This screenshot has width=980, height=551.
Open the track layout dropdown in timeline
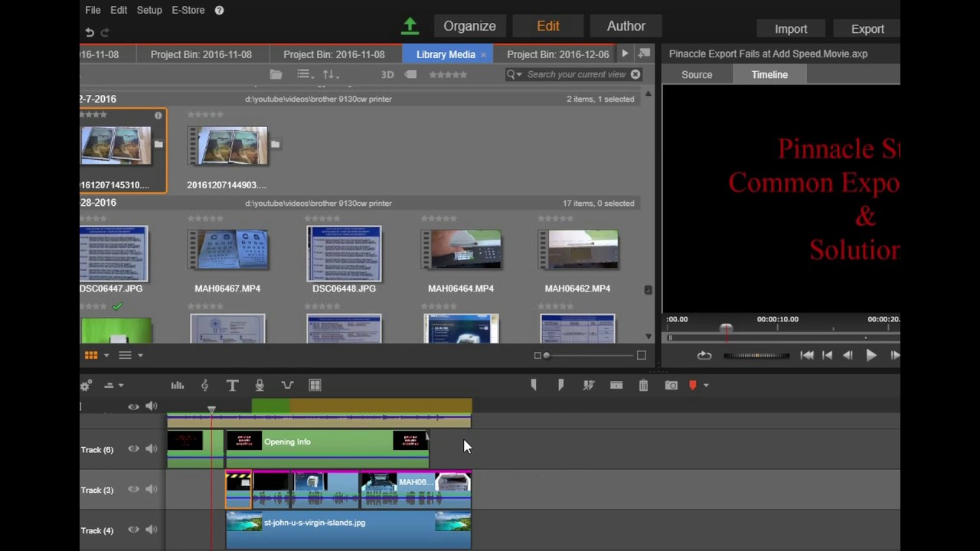click(113, 385)
